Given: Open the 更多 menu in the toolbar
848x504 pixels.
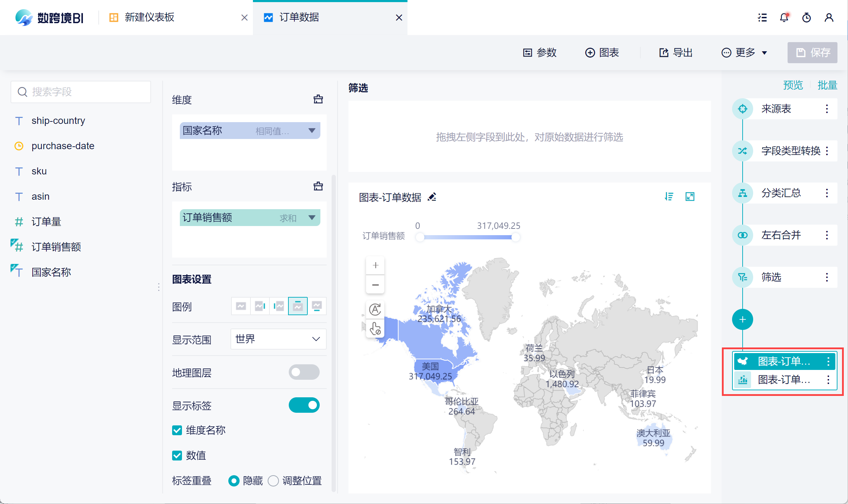Looking at the screenshot, I should (744, 53).
